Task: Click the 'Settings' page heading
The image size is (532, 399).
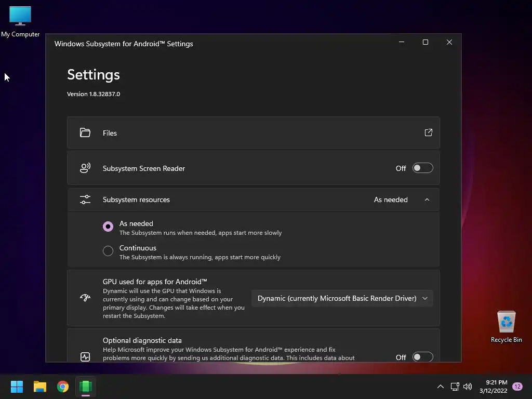Action: (x=94, y=75)
